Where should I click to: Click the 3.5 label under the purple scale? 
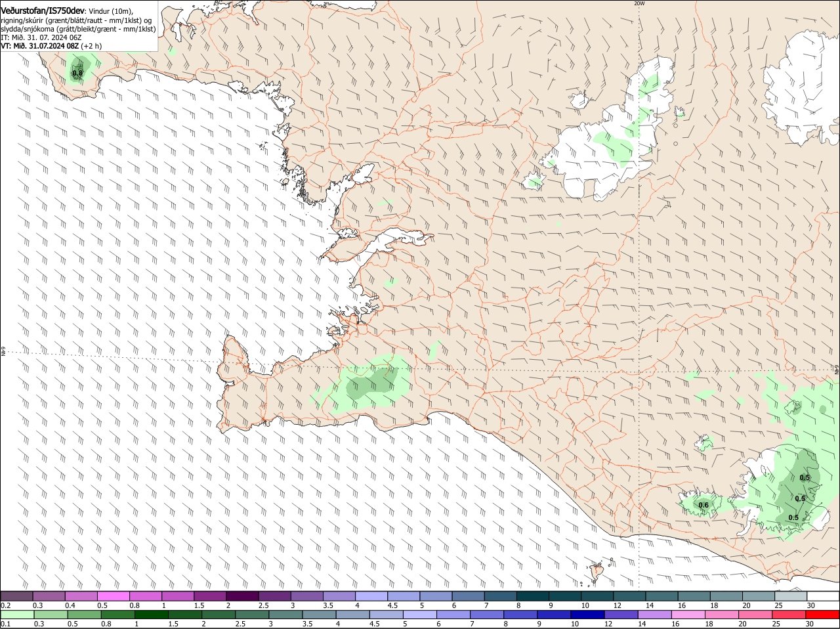tap(327, 605)
